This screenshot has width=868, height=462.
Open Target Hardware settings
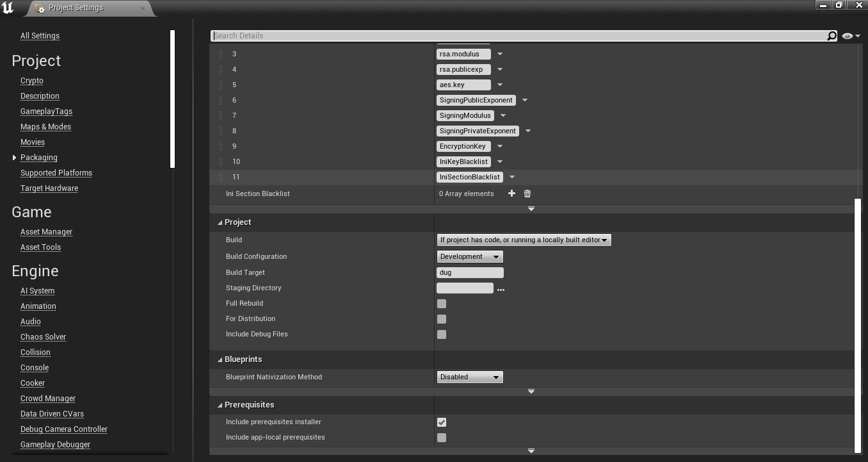[49, 188]
